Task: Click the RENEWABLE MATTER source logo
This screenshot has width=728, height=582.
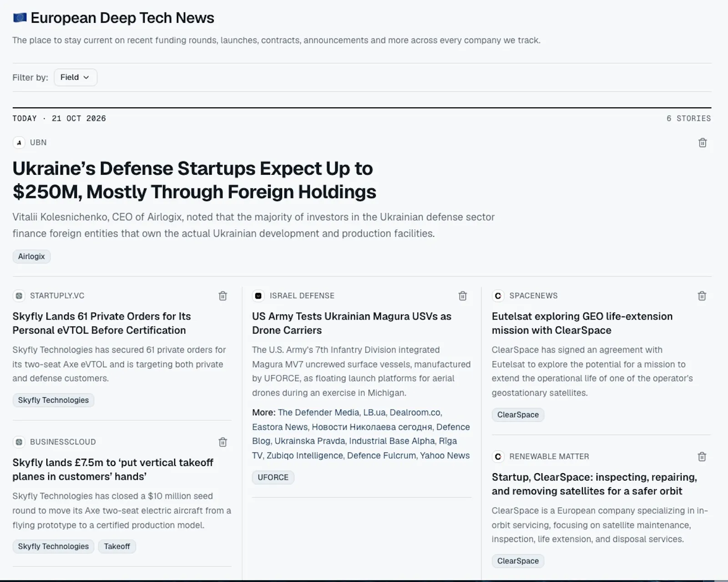Action: pyautogui.click(x=498, y=456)
